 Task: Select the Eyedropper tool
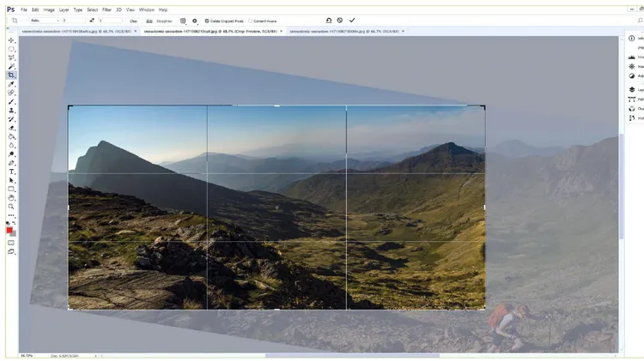point(11,84)
